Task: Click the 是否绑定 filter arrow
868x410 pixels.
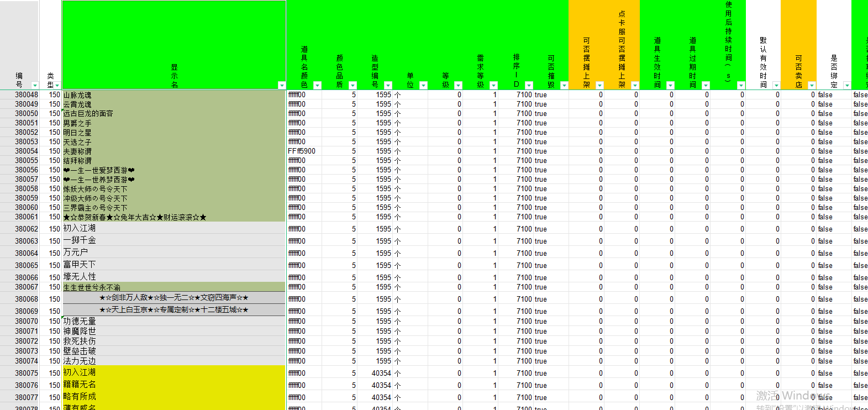Action: [x=847, y=85]
